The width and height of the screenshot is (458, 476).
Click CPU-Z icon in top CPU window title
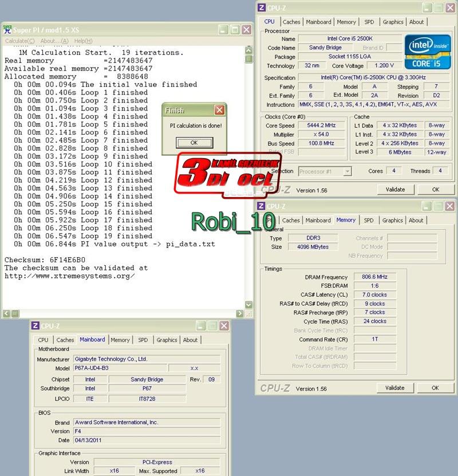tap(262, 7)
